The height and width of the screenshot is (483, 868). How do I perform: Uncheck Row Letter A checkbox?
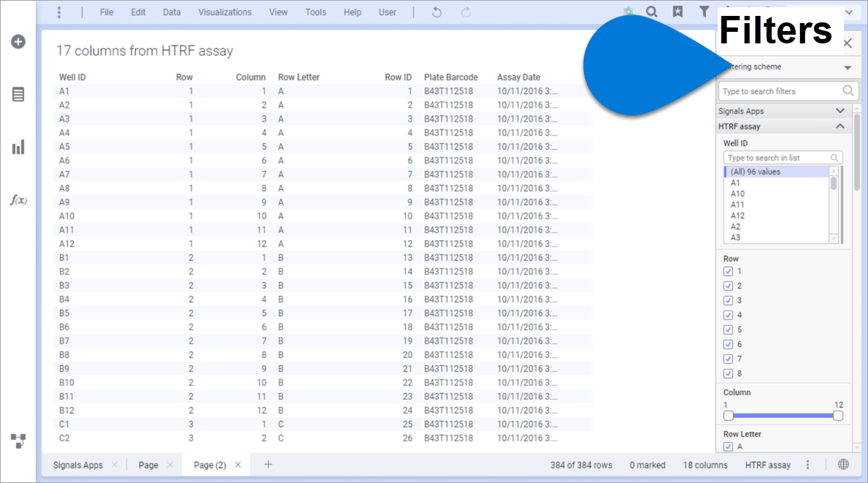[x=728, y=447]
